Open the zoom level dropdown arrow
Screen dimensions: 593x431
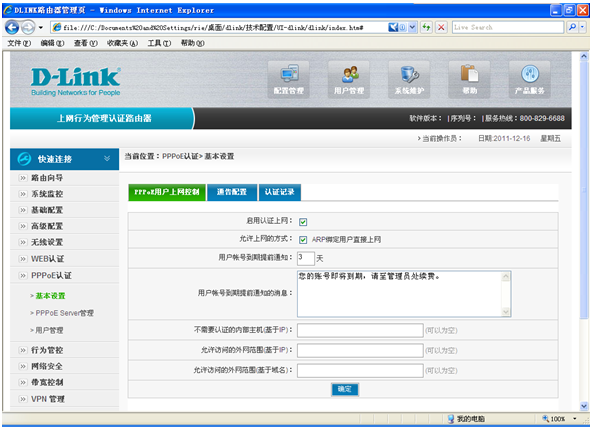[574, 419]
